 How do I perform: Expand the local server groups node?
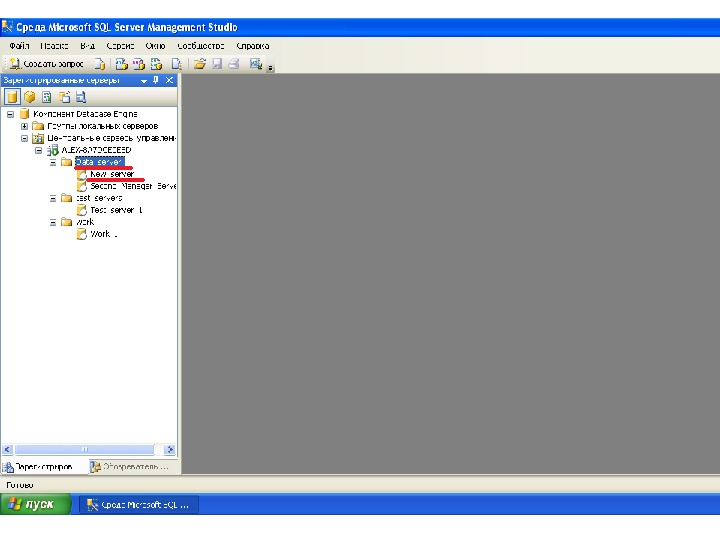tap(25, 126)
